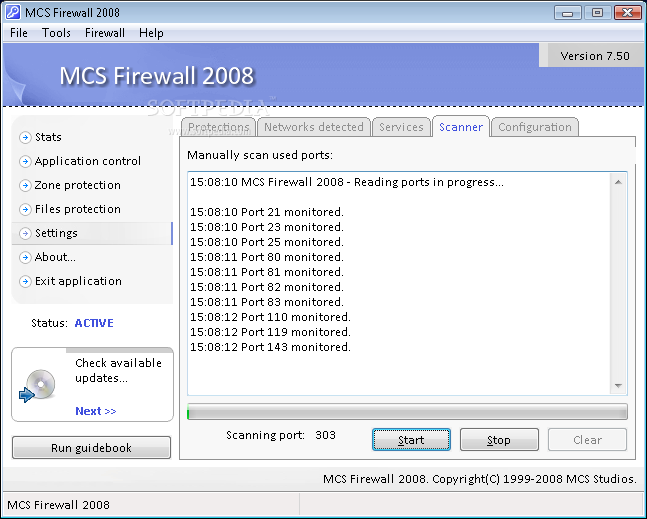The image size is (647, 519).
Task: Click the scan progress bar
Action: point(407,412)
